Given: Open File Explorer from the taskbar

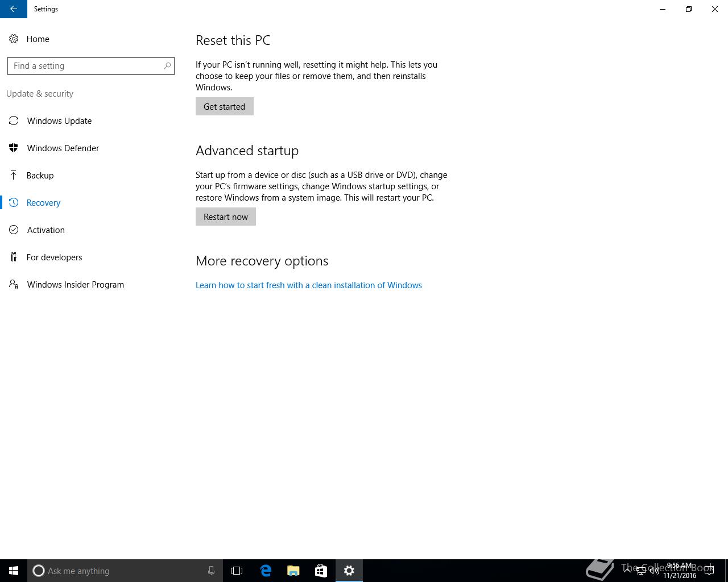Looking at the screenshot, I should [x=293, y=571].
